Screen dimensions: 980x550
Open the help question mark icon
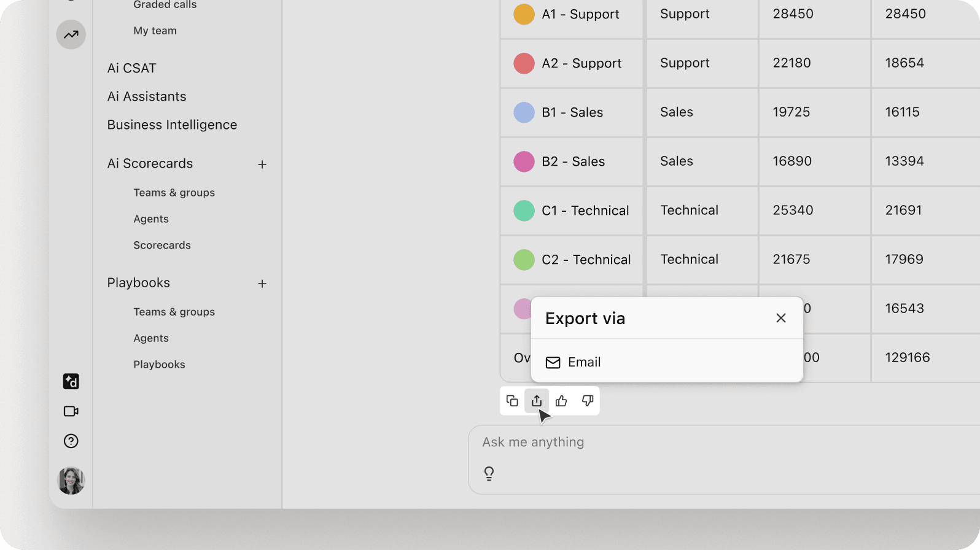tap(71, 441)
